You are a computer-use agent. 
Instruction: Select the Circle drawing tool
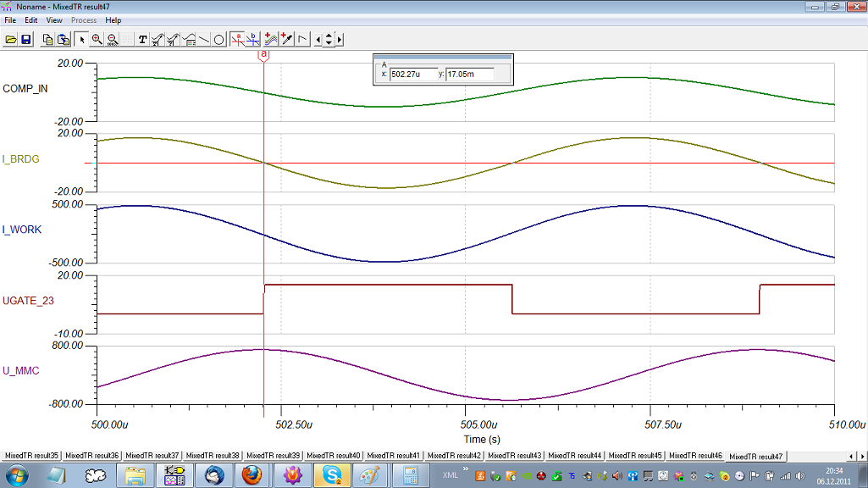(219, 39)
